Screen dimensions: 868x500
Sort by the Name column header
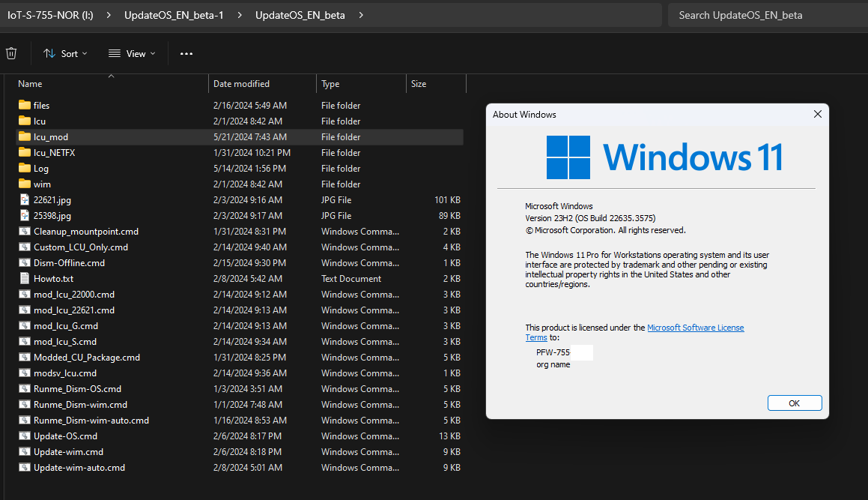tap(30, 84)
